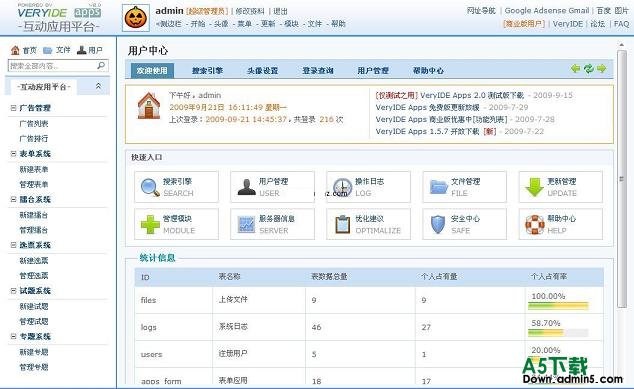
Task: Switch to the 头像设置 tab
Action: 263,71
